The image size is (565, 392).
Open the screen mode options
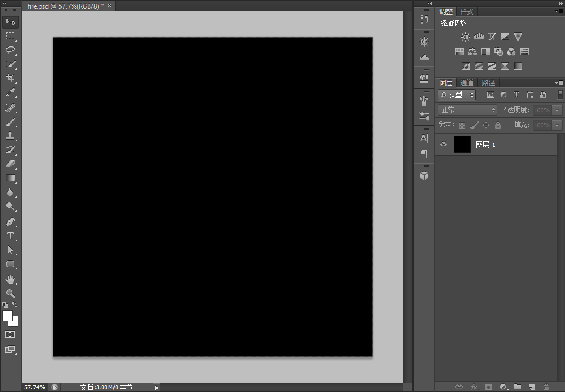click(x=10, y=349)
